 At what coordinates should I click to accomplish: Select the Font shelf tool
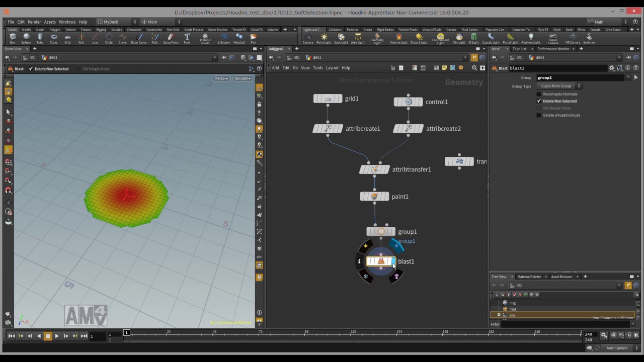187,38
